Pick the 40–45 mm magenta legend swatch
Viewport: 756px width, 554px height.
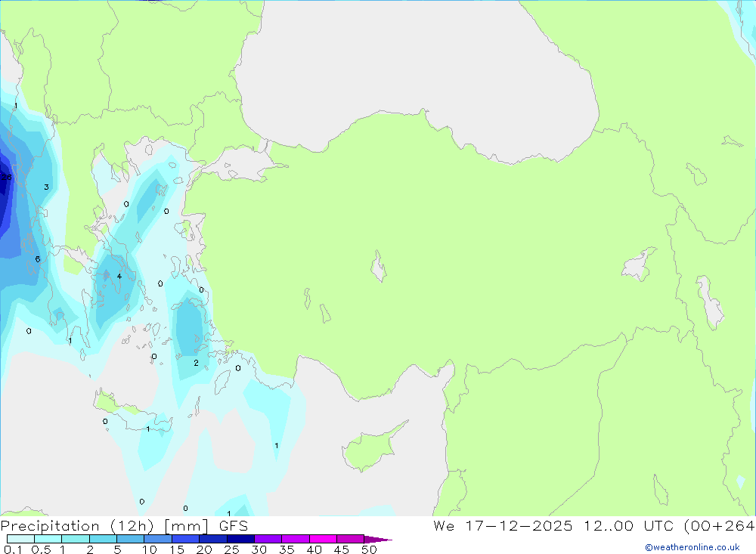pyautogui.click(x=323, y=539)
